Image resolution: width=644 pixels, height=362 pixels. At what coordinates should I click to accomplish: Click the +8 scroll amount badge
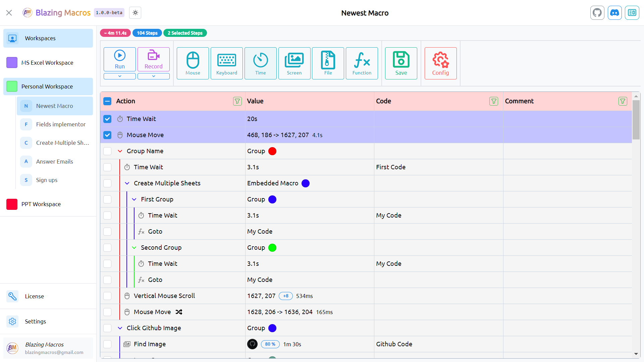pyautogui.click(x=286, y=296)
